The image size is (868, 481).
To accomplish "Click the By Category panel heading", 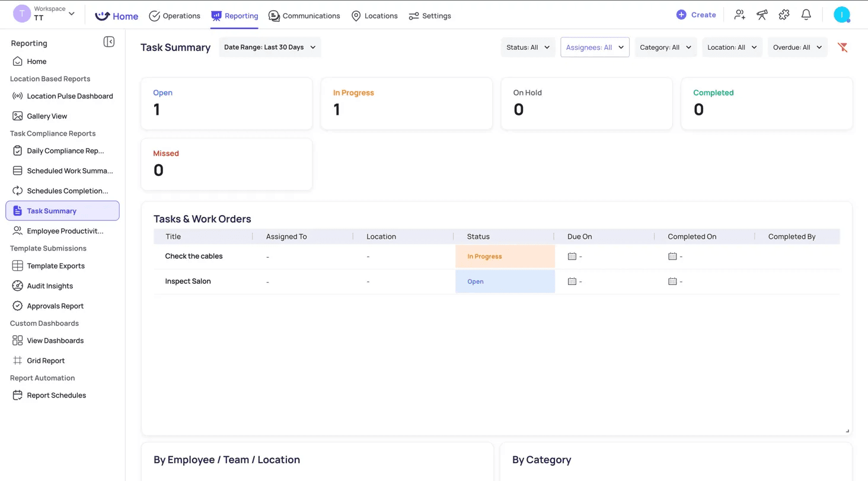I will (541, 460).
